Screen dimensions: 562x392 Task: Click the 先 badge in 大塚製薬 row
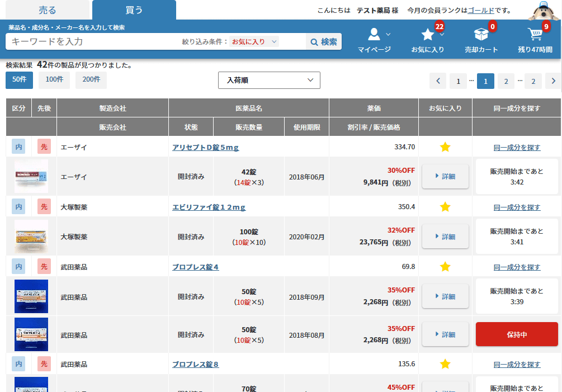(x=44, y=206)
